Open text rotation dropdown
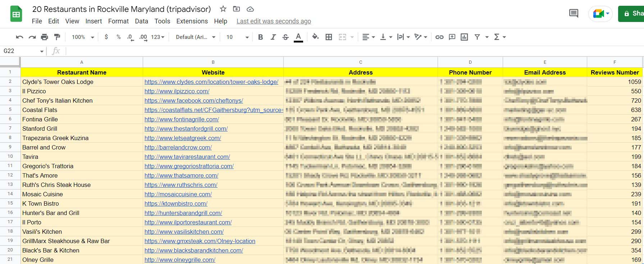The height and width of the screenshot is (264, 644). (x=420, y=37)
